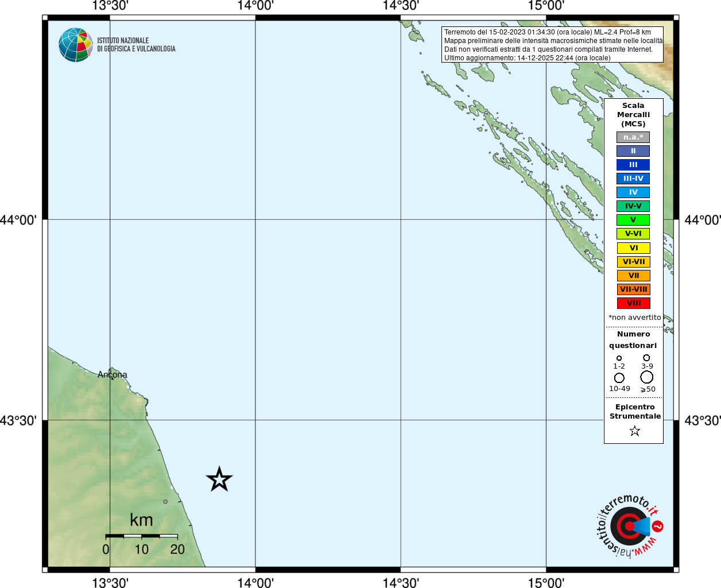721x588 pixels.
Task: Click the bottom 15°00' longitude label
Action: point(546,582)
